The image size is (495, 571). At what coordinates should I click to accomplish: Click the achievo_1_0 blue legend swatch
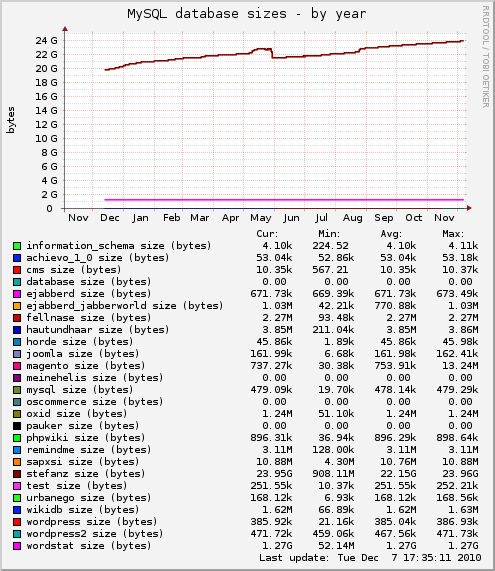(x=17, y=258)
